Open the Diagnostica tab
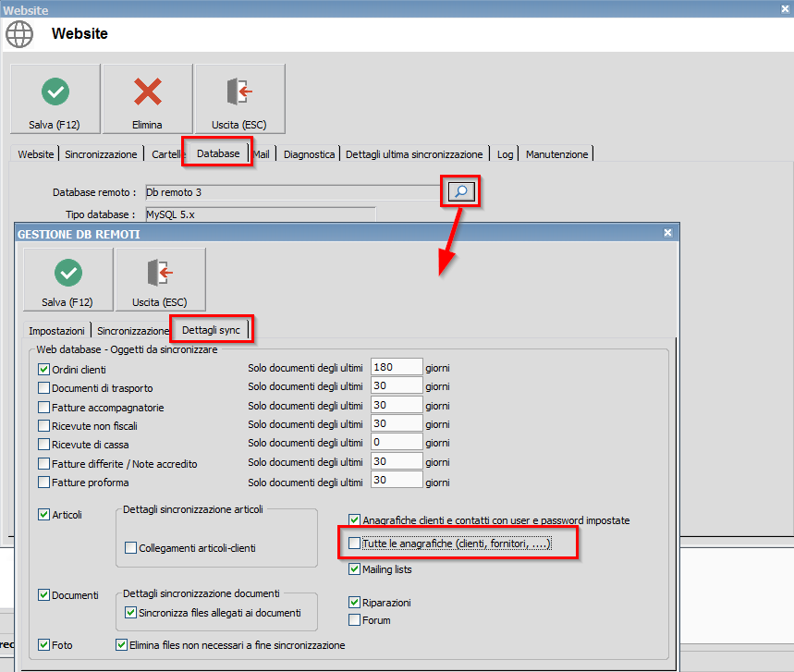The height and width of the screenshot is (672, 794). pyautogui.click(x=309, y=154)
